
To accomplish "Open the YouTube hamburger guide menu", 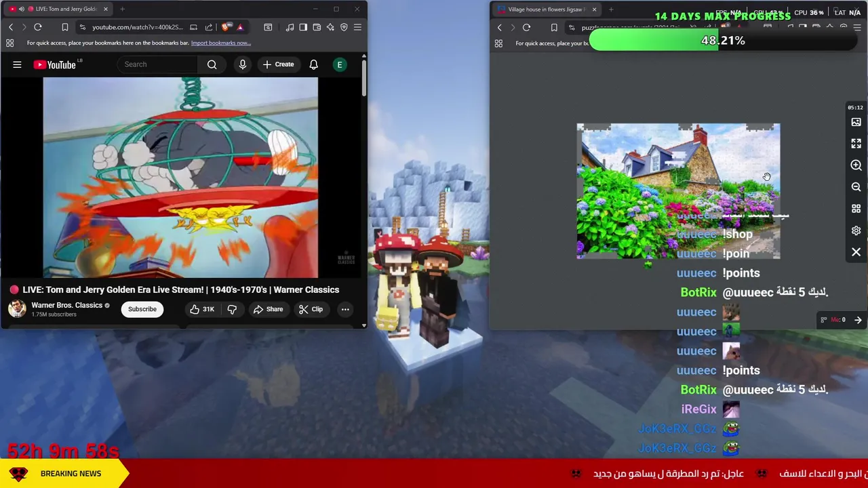I will pos(17,64).
